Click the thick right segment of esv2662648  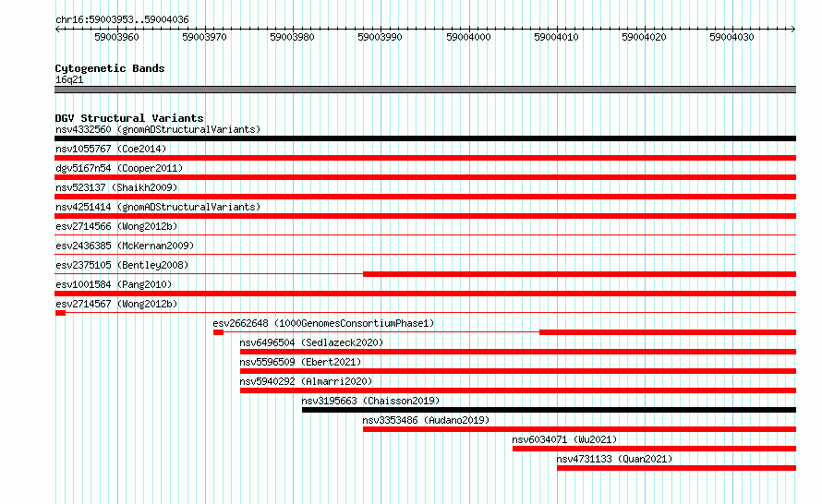pyautogui.click(x=668, y=332)
